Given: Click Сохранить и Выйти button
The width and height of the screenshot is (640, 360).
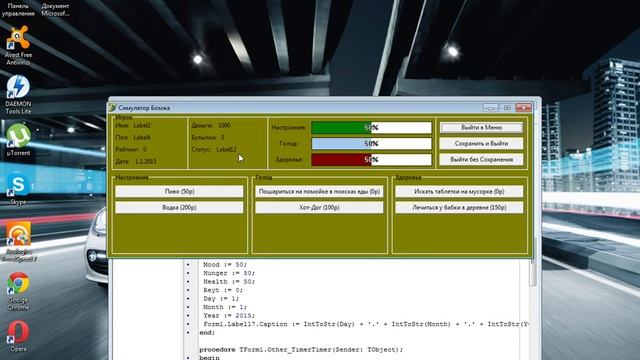Looking at the screenshot, I should pos(481,143).
